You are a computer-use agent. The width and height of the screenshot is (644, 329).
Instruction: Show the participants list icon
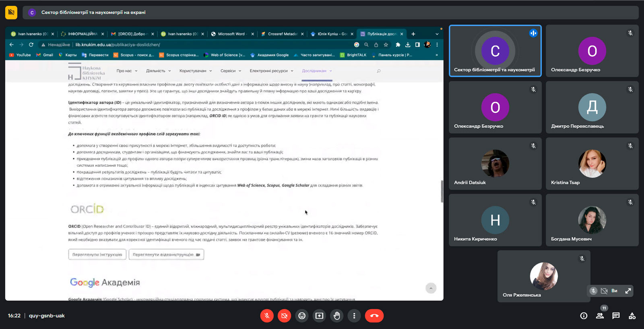pyautogui.click(x=600, y=316)
